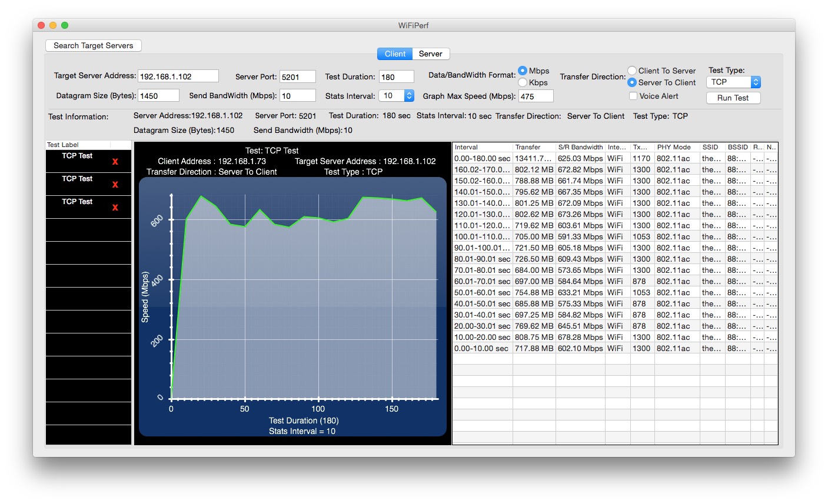828x504 pixels.
Task: Remove the topmost TCP Test entry via red X
Action: [x=115, y=162]
